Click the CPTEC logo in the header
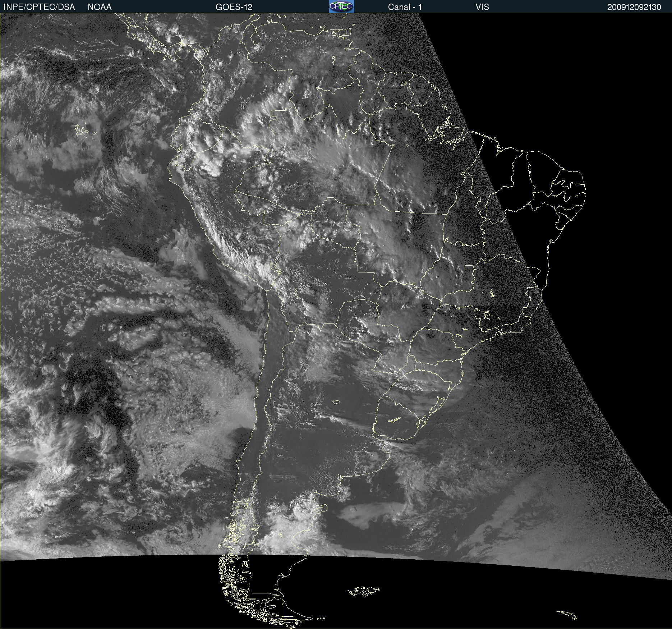 pyautogui.click(x=341, y=6)
